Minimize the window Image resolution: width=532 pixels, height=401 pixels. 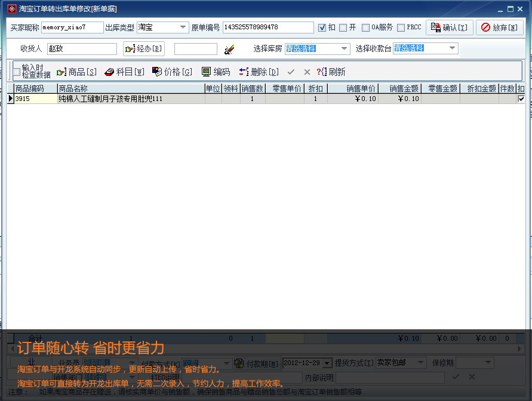click(500, 10)
